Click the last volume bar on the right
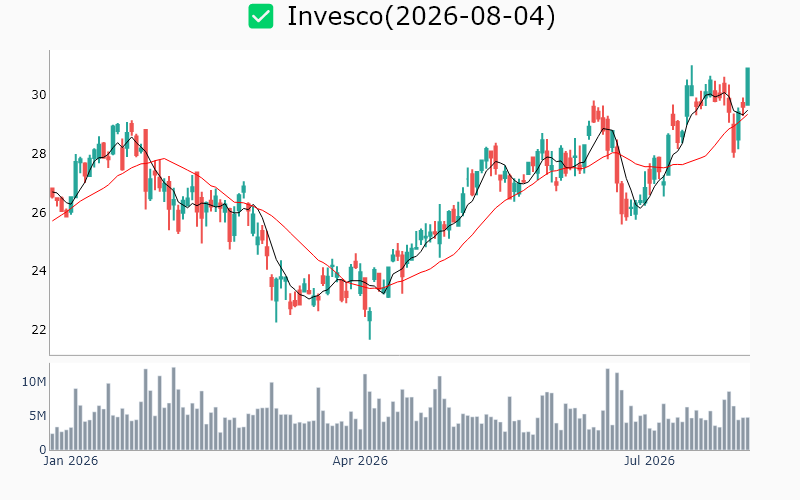Viewport: 800px width, 500px height. 747,434
